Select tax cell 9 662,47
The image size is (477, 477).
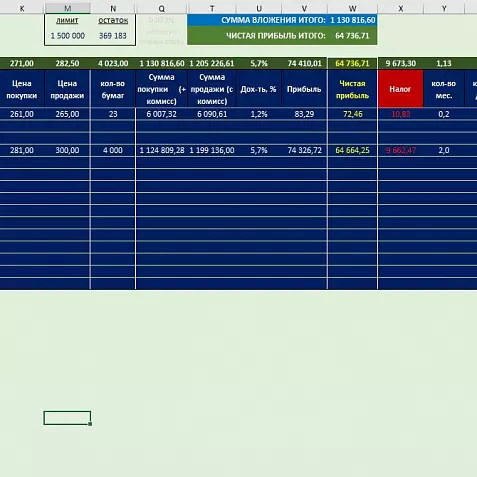coord(401,150)
